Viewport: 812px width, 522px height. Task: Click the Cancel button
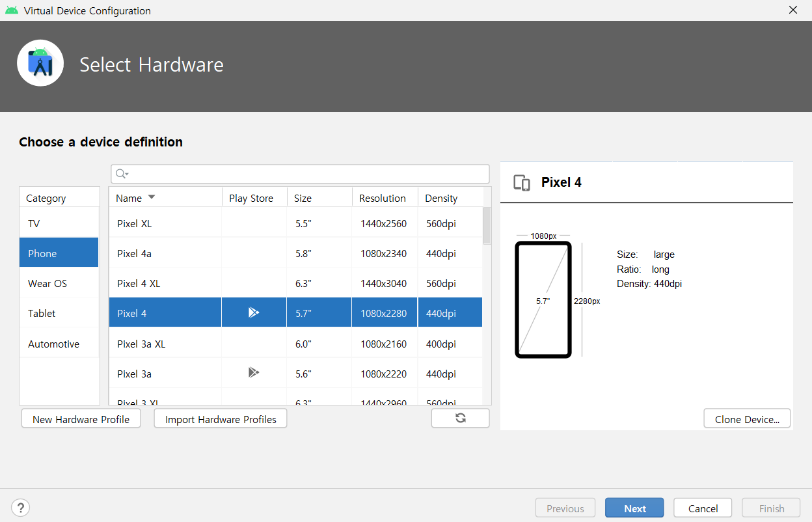pyautogui.click(x=703, y=508)
